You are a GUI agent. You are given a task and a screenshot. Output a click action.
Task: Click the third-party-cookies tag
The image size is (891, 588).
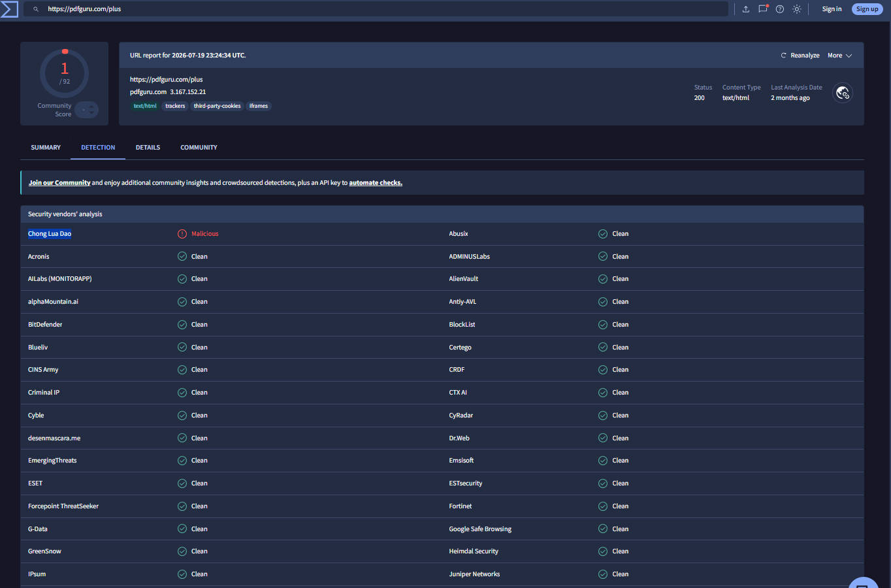click(217, 106)
